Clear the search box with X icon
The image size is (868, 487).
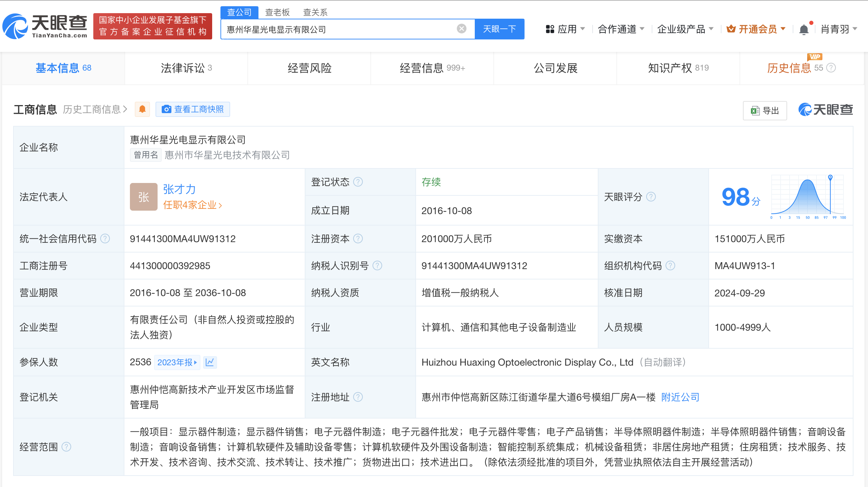click(461, 29)
